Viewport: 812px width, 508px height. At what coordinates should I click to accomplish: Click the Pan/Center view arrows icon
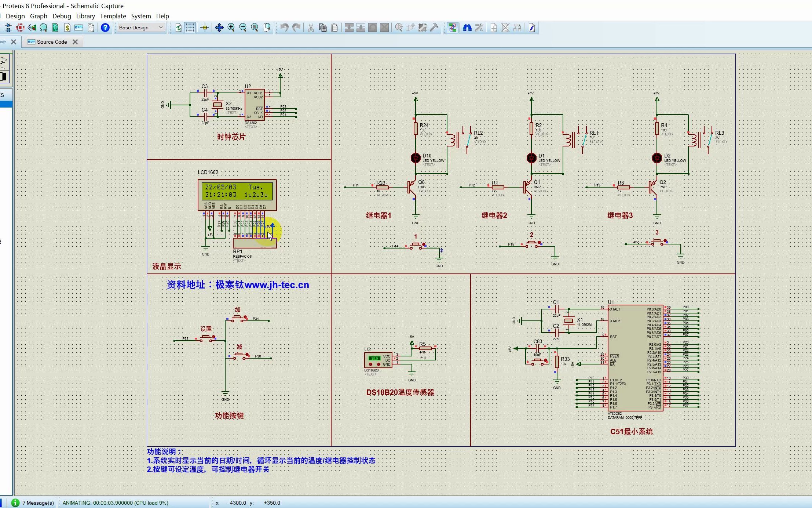(x=219, y=28)
